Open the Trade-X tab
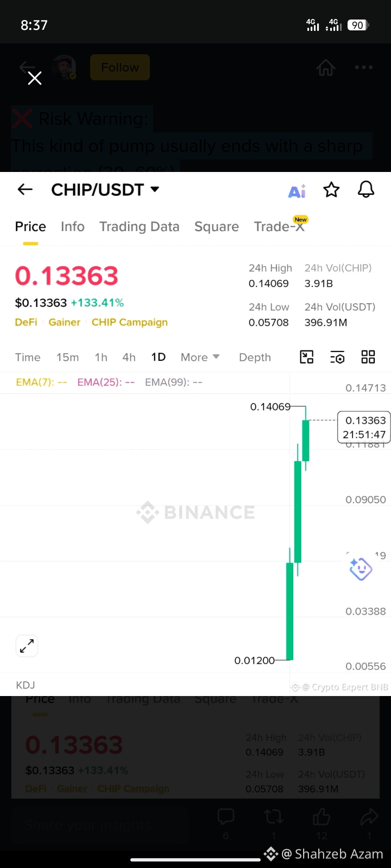Image resolution: width=391 pixels, height=868 pixels. pos(280,226)
